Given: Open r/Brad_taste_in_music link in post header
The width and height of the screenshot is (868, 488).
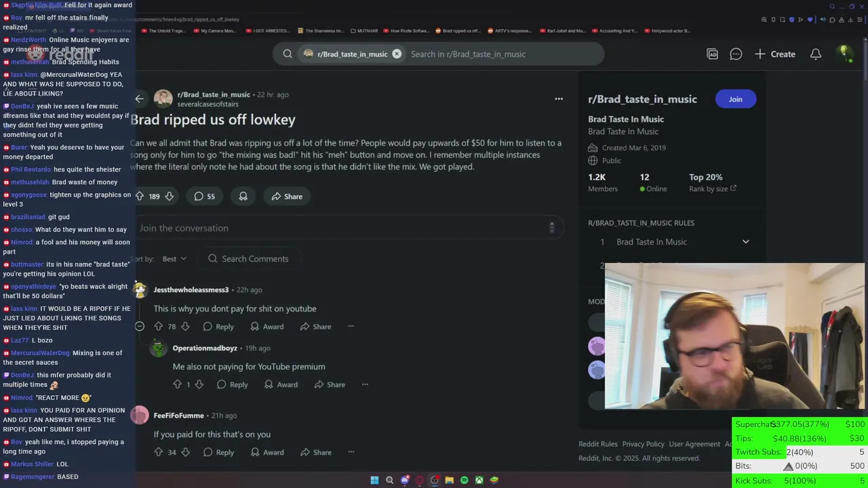Looking at the screenshot, I should 214,95.
